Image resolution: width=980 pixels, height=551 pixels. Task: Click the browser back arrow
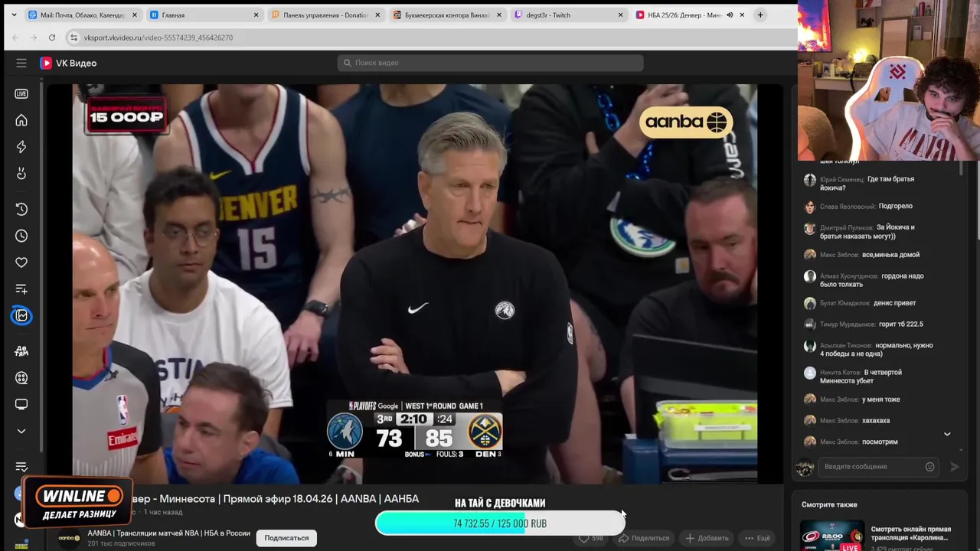(15, 37)
